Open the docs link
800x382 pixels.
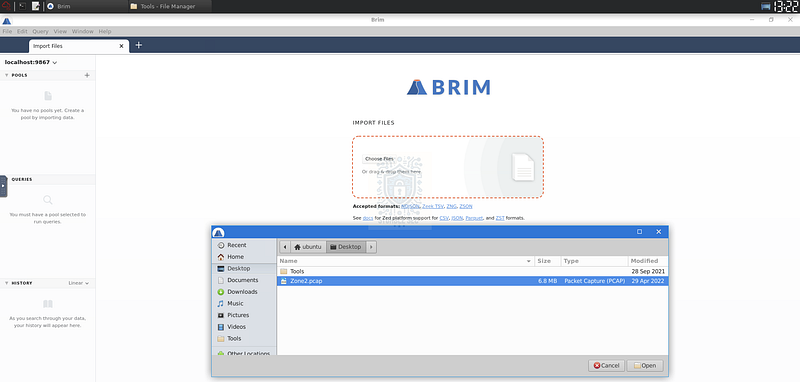pyautogui.click(x=368, y=218)
